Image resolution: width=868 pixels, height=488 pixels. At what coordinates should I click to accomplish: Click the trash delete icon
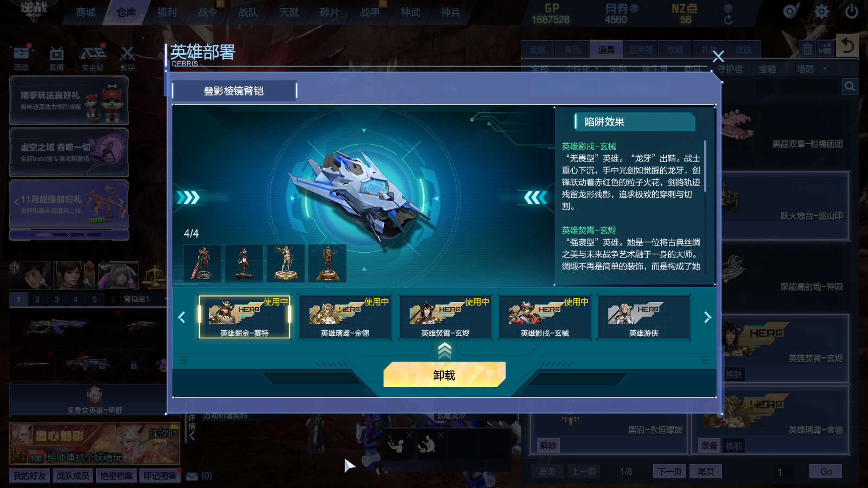click(807, 49)
